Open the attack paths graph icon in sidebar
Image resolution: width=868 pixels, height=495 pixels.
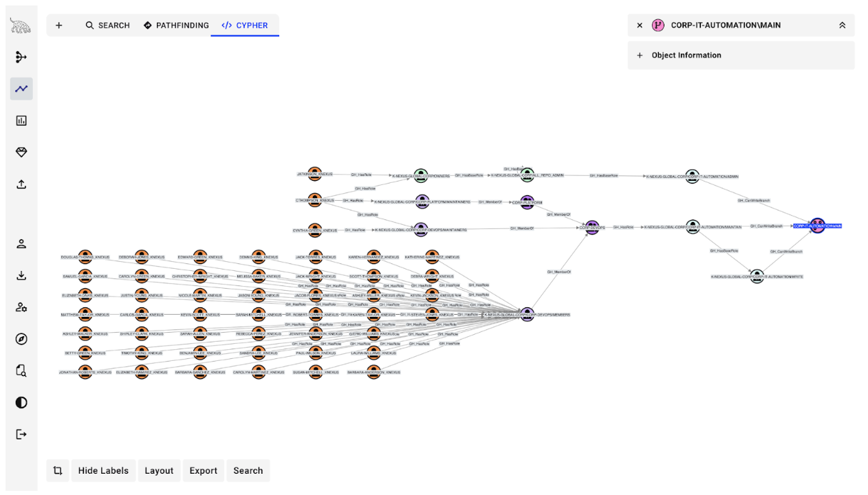point(21,57)
